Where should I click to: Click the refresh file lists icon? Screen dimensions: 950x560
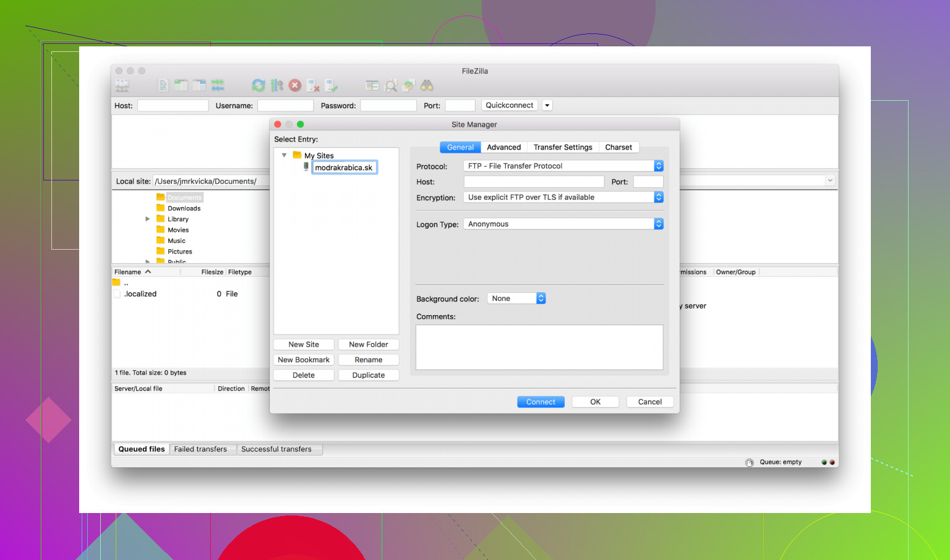(259, 85)
